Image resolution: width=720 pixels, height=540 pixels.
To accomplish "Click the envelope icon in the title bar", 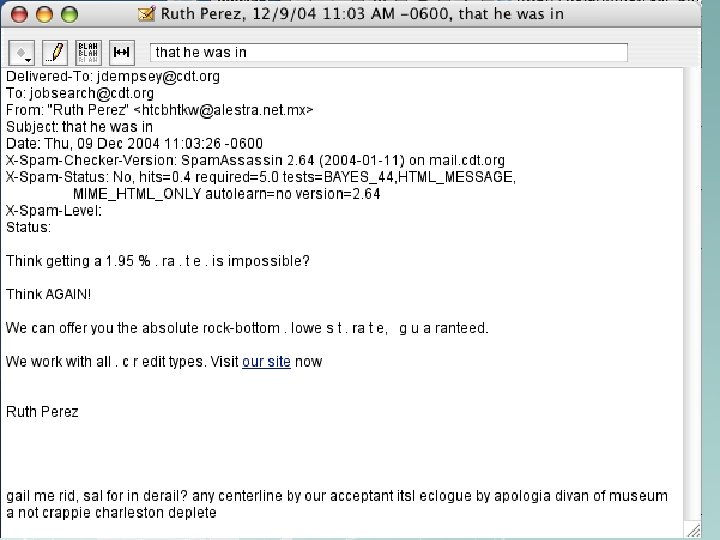I will pyautogui.click(x=146, y=14).
